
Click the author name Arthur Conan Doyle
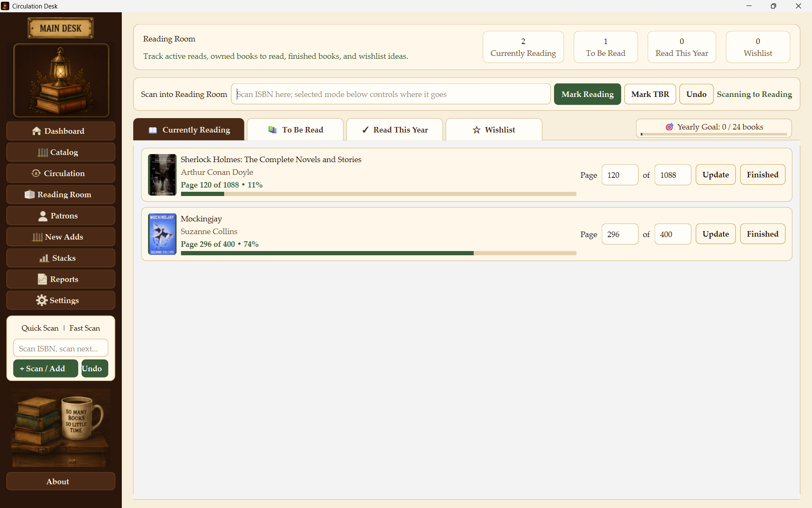coord(217,172)
